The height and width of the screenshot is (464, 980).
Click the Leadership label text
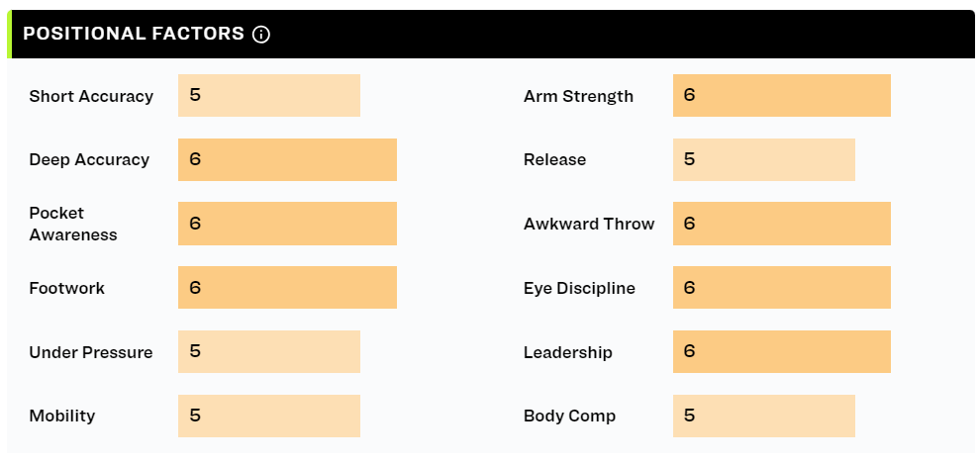click(568, 353)
